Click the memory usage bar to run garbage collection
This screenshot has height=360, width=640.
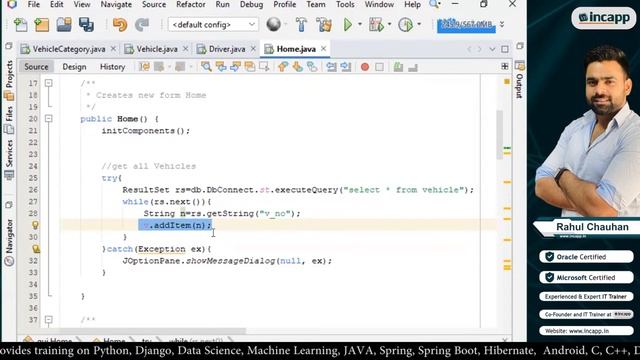(x=466, y=24)
